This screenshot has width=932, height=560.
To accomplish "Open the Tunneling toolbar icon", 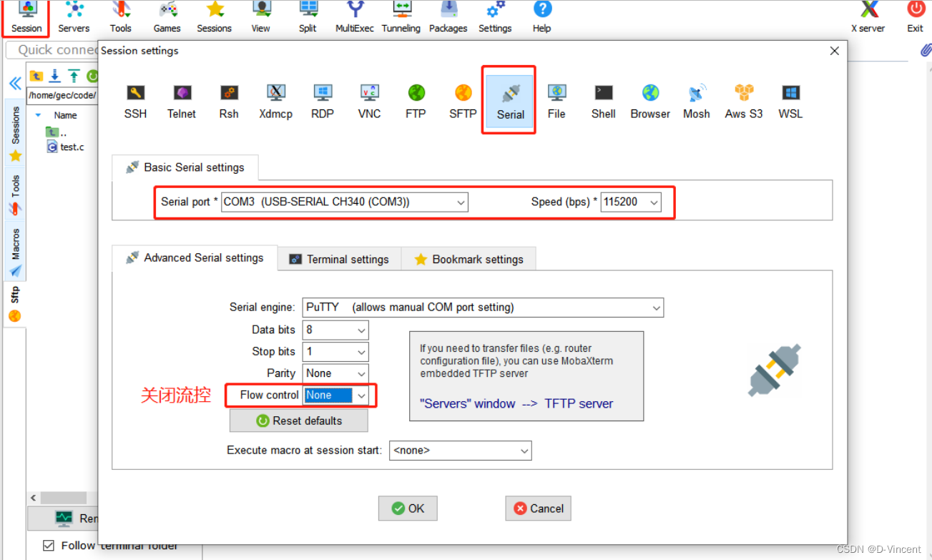I will pyautogui.click(x=401, y=18).
